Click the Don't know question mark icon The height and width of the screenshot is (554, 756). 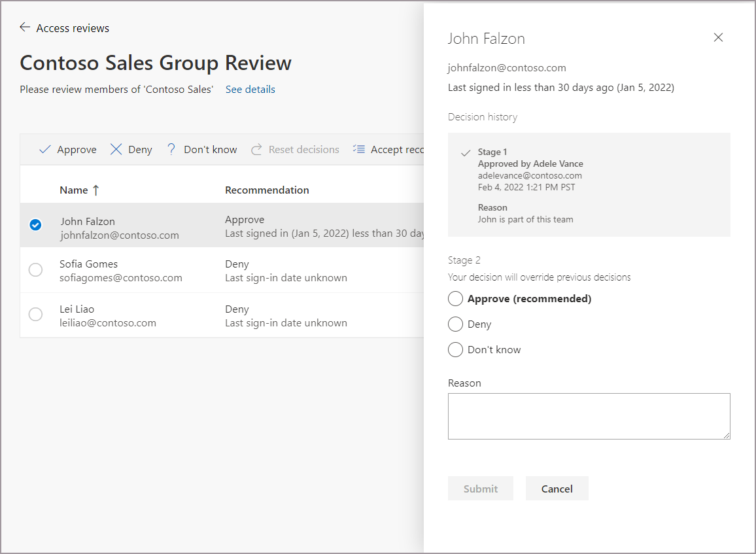point(171,150)
